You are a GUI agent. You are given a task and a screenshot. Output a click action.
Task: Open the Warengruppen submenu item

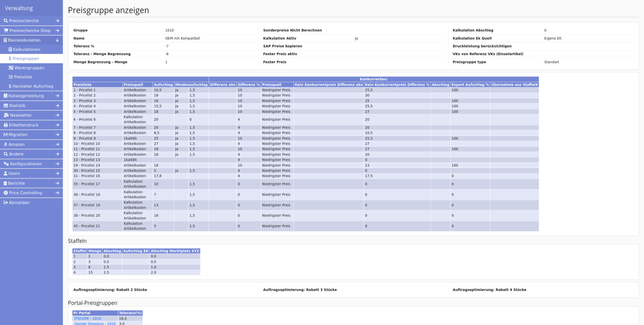point(31,68)
